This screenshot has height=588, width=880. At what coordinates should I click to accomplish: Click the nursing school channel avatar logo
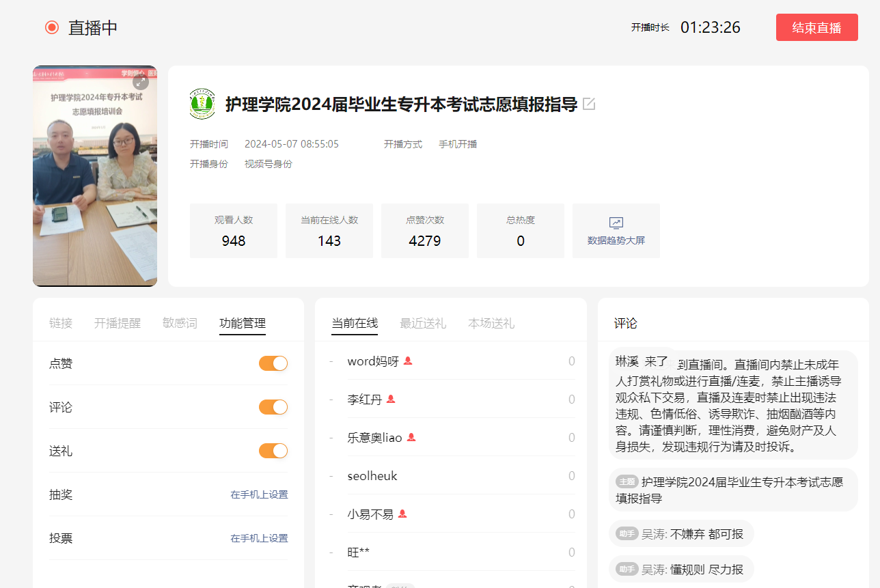[202, 104]
